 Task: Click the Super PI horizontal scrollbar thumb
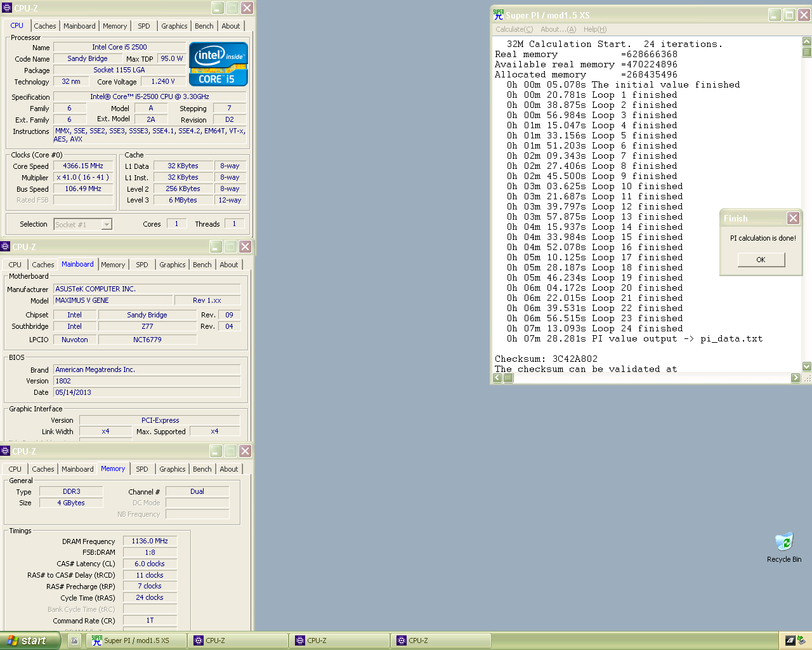[508, 378]
